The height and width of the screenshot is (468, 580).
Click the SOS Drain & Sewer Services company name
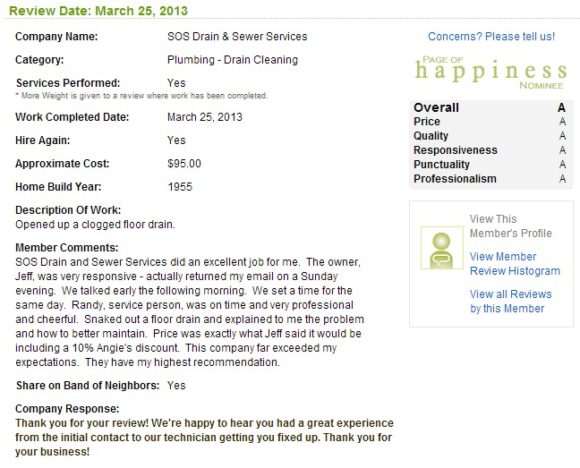click(237, 36)
